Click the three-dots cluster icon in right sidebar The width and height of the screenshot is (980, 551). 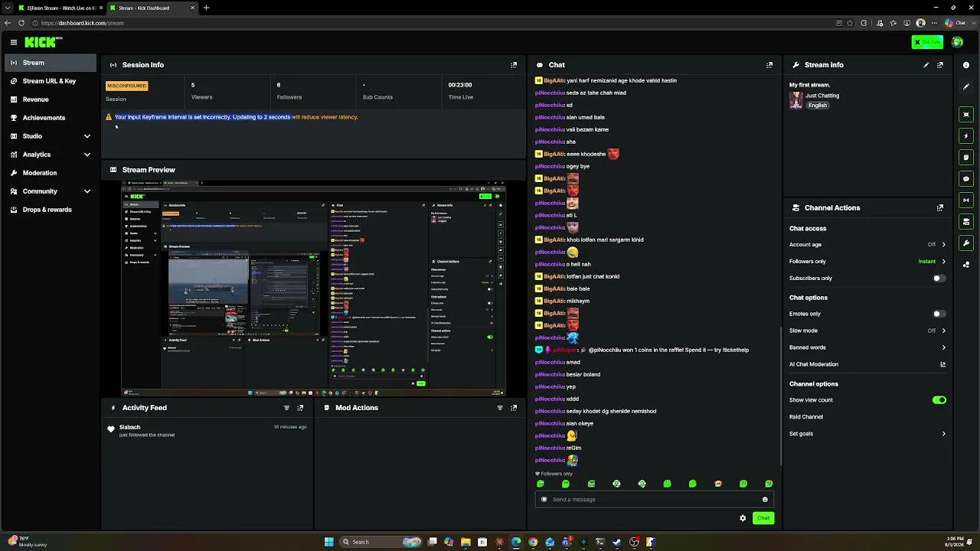[x=966, y=265]
